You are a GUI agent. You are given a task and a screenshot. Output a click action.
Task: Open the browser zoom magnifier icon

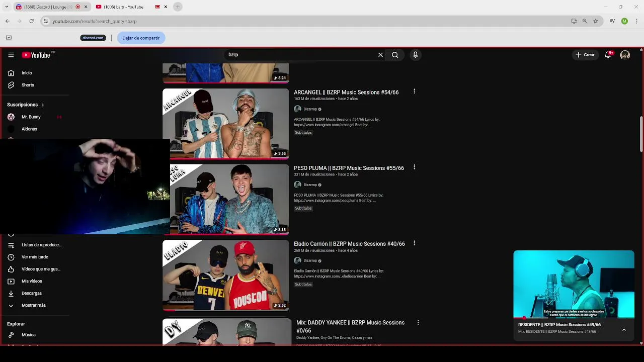(x=585, y=21)
